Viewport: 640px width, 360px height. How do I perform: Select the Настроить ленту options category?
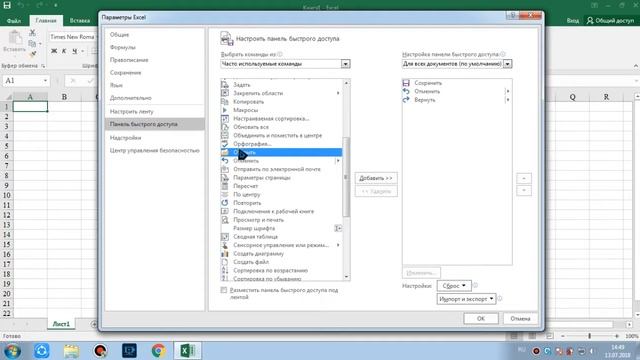(131, 111)
